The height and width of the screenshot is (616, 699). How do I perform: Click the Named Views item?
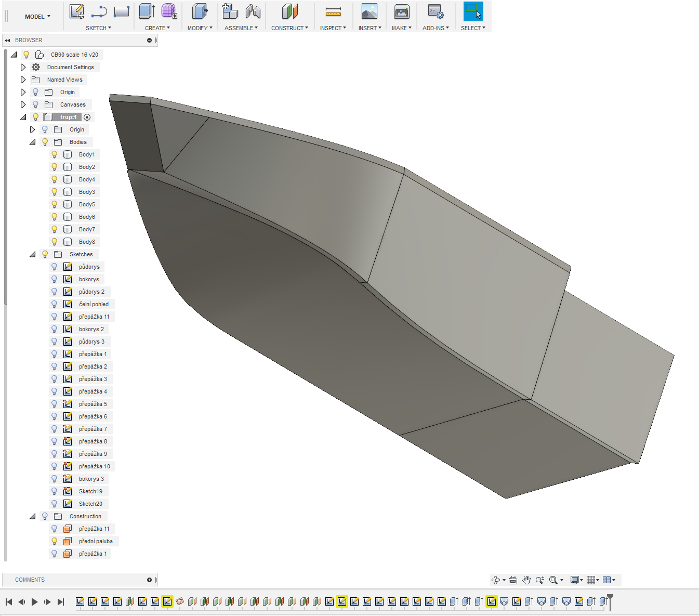point(64,80)
